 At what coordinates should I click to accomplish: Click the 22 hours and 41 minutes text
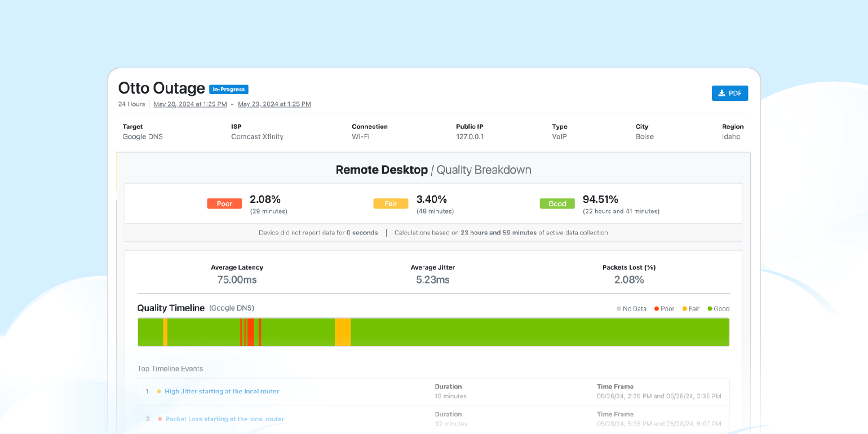click(x=621, y=211)
